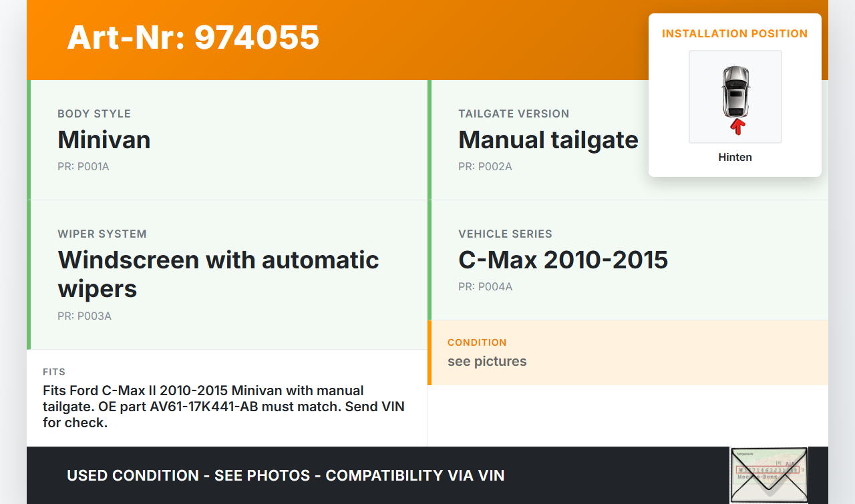Image resolution: width=855 pixels, height=504 pixels.
Task: Click the PR: P004A code
Action: coord(485,286)
